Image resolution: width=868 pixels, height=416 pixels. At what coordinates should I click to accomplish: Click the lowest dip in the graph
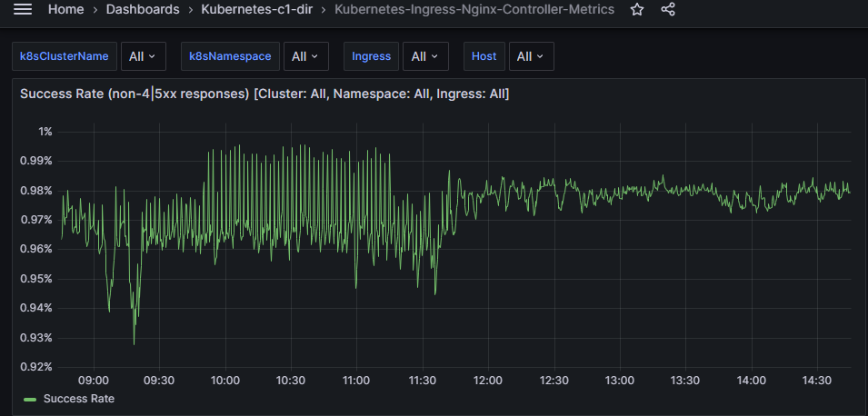pyautogui.click(x=134, y=344)
